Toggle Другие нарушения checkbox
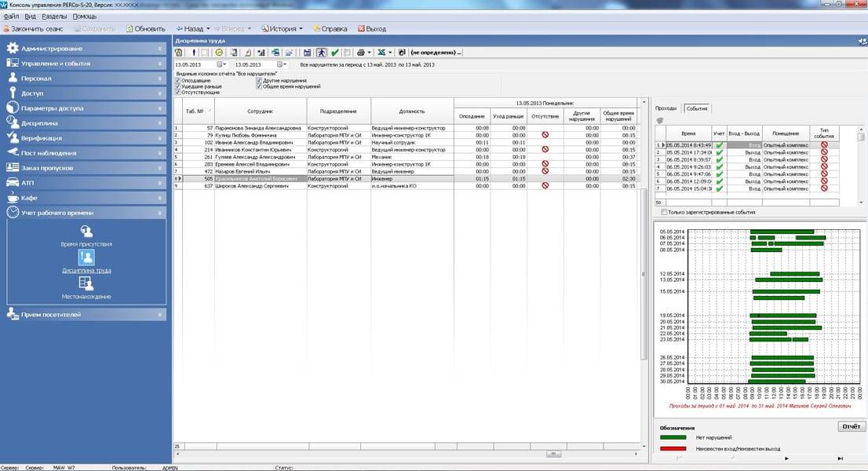Image resolution: width=868 pixels, height=471 pixels. (258, 81)
